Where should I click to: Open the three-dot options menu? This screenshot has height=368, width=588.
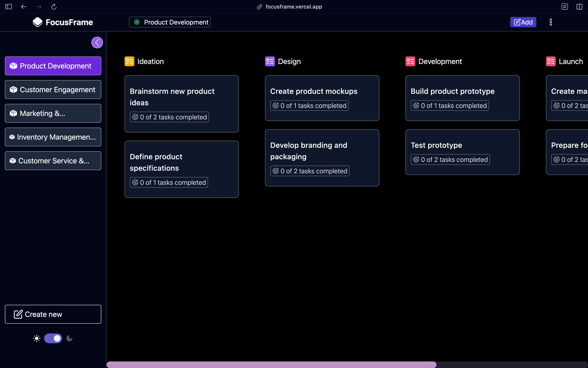pos(551,22)
